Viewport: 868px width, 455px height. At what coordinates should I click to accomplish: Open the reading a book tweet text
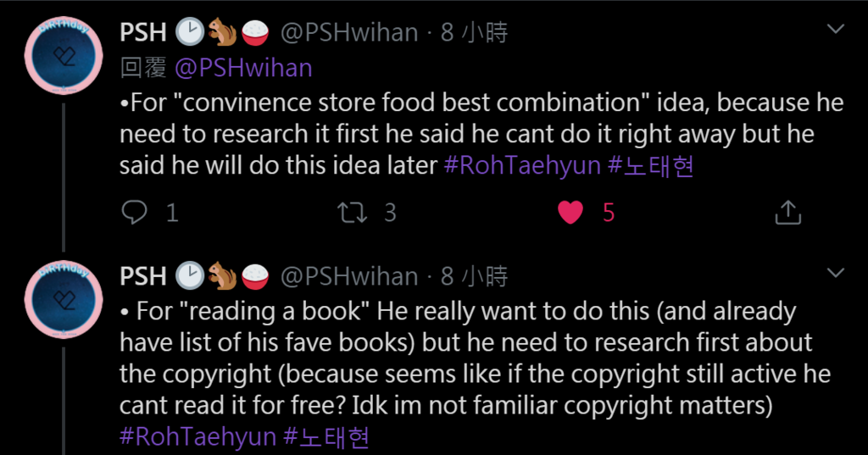click(475, 358)
